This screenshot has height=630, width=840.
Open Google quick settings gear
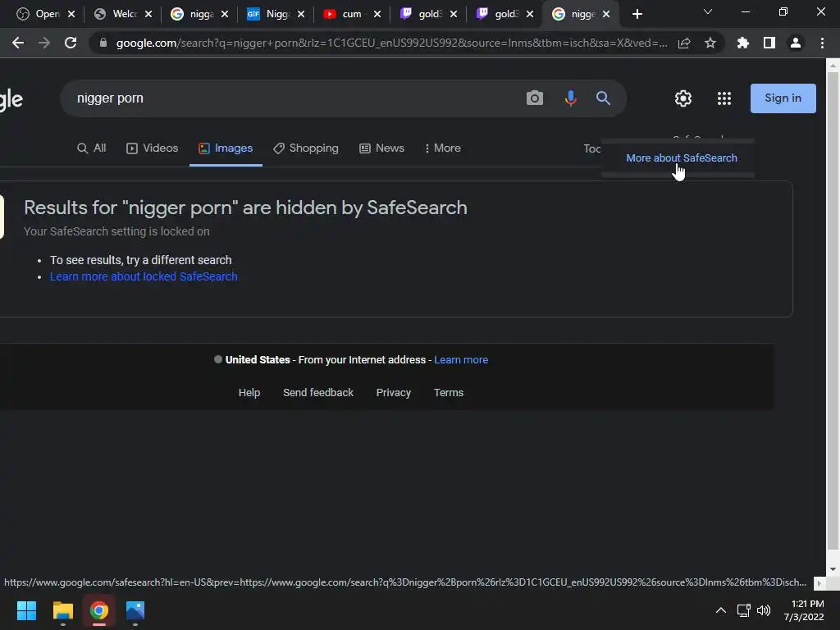[x=683, y=98]
